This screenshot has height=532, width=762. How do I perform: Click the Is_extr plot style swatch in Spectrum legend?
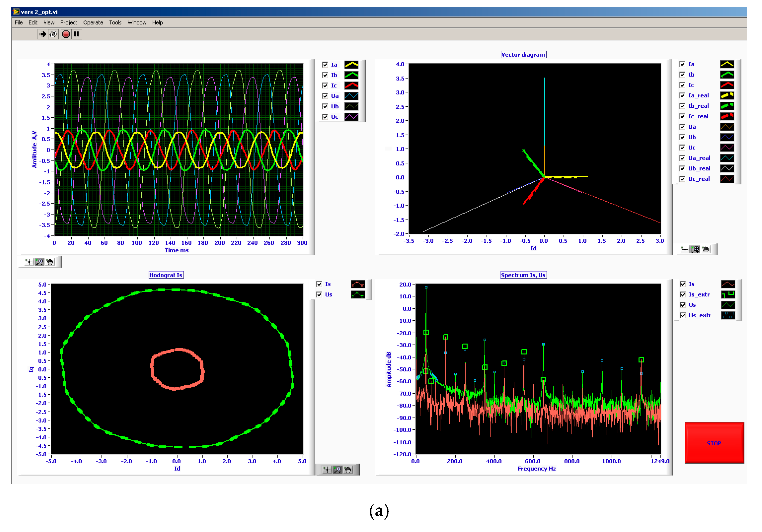click(x=728, y=295)
